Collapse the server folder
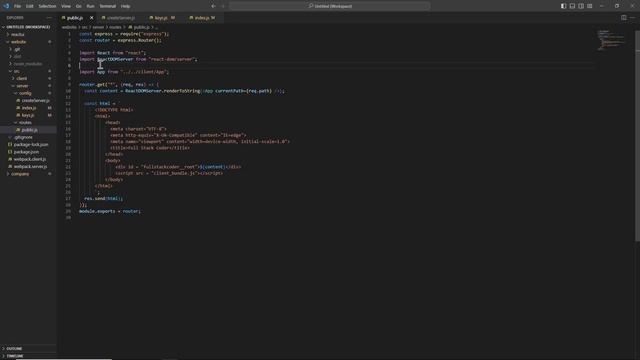The width and height of the screenshot is (640, 360). coord(29,86)
